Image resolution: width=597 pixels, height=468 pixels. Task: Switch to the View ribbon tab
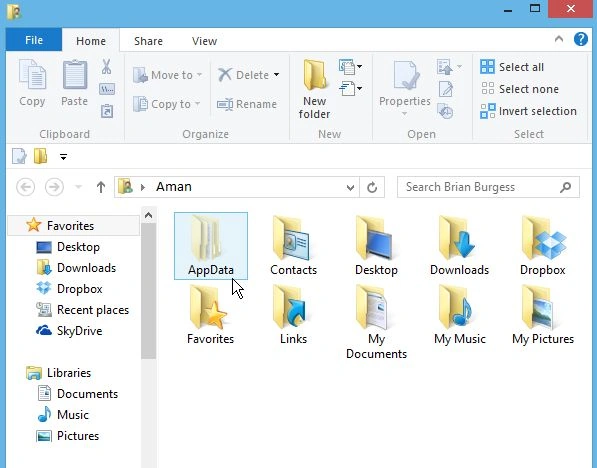pyautogui.click(x=204, y=41)
